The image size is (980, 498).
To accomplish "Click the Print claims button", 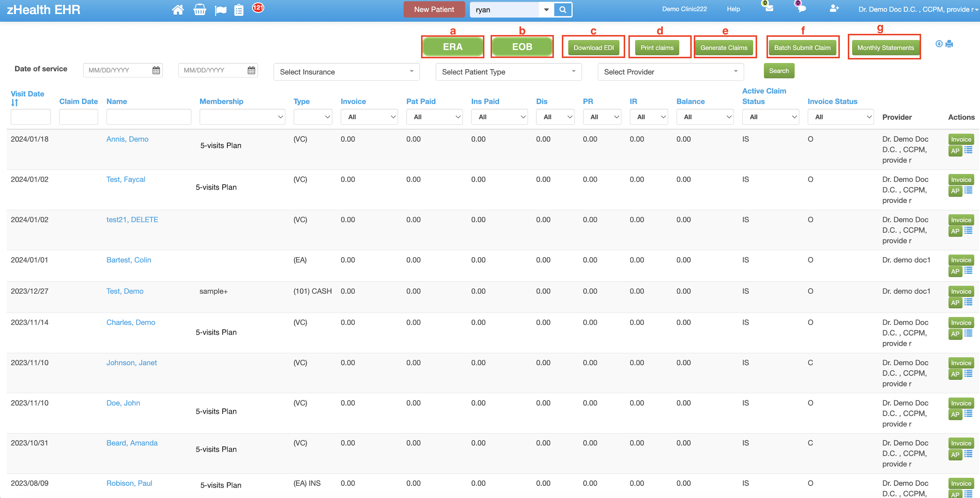I will pos(657,48).
